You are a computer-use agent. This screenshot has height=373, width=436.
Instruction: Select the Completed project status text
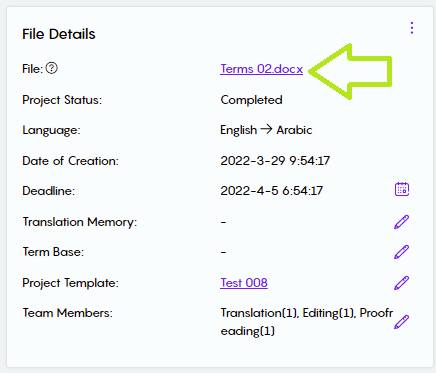(x=251, y=100)
